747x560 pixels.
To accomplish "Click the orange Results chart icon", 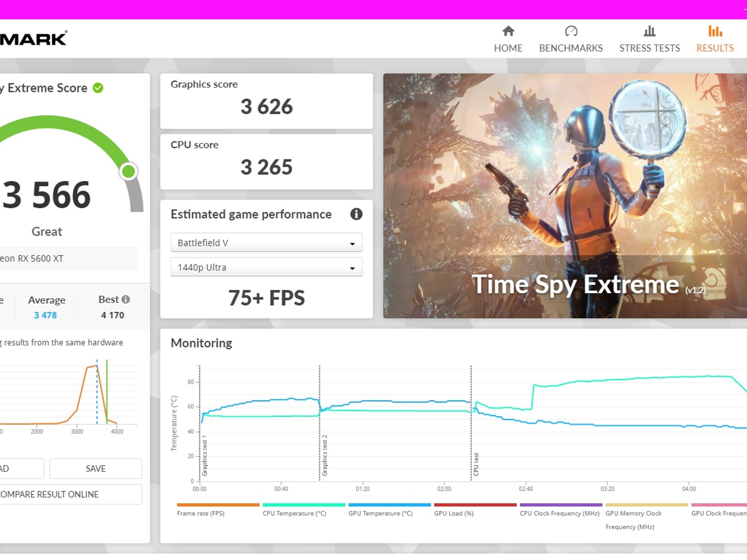I will point(715,31).
